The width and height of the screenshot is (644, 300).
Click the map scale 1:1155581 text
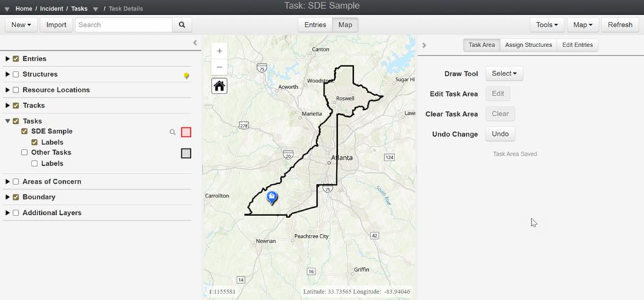[x=222, y=292]
